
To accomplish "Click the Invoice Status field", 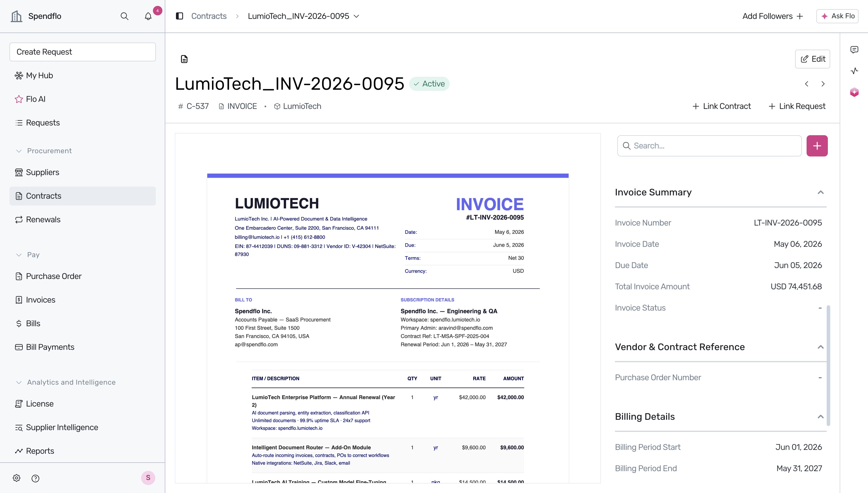I will point(718,308).
